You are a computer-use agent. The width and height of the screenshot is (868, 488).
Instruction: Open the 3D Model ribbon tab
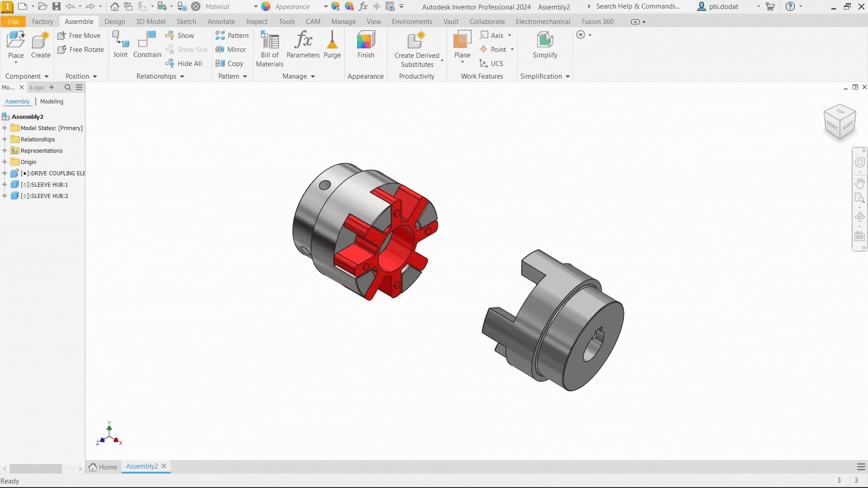click(x=151, y=22)
